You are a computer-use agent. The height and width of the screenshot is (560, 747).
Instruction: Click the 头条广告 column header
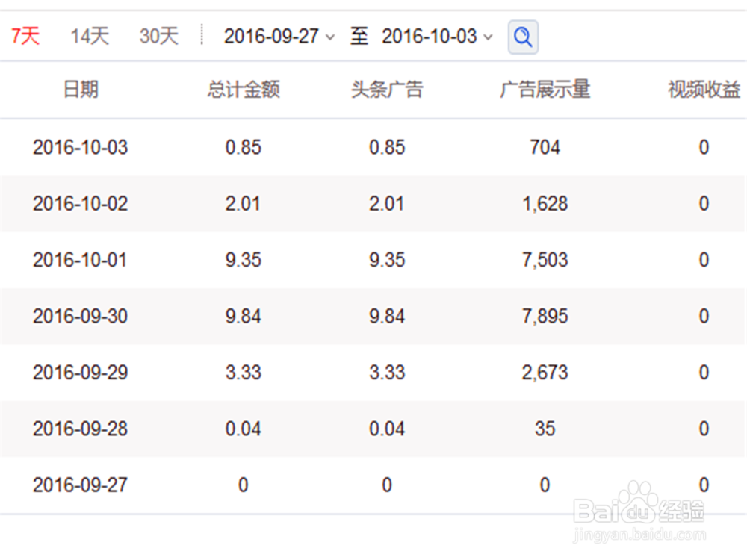[x=387, y=90]
